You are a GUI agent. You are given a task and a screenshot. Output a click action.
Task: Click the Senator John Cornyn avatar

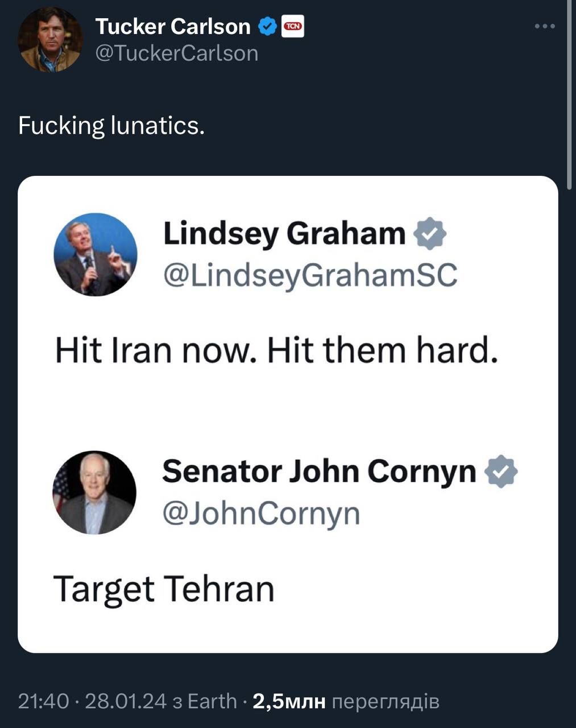94,493
